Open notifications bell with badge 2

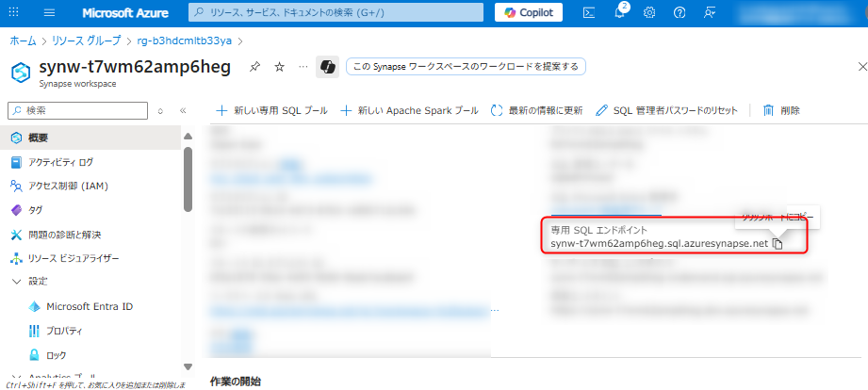click(x=620, y=11)
